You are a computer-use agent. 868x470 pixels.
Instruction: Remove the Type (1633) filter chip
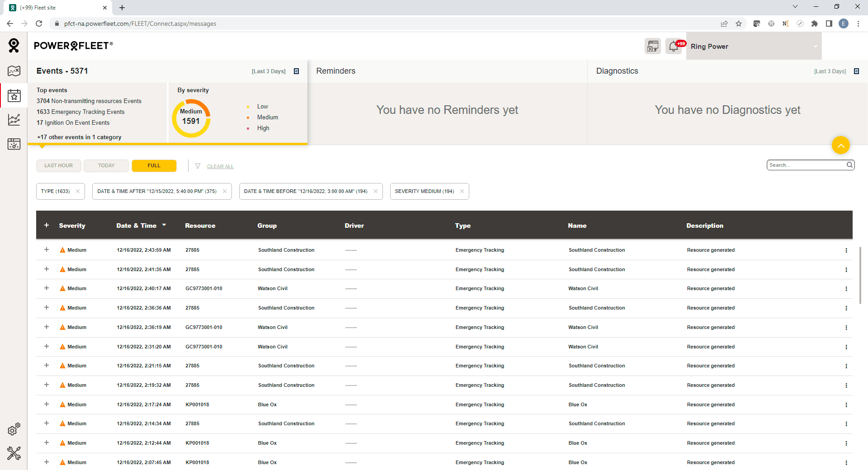(78, 191)
